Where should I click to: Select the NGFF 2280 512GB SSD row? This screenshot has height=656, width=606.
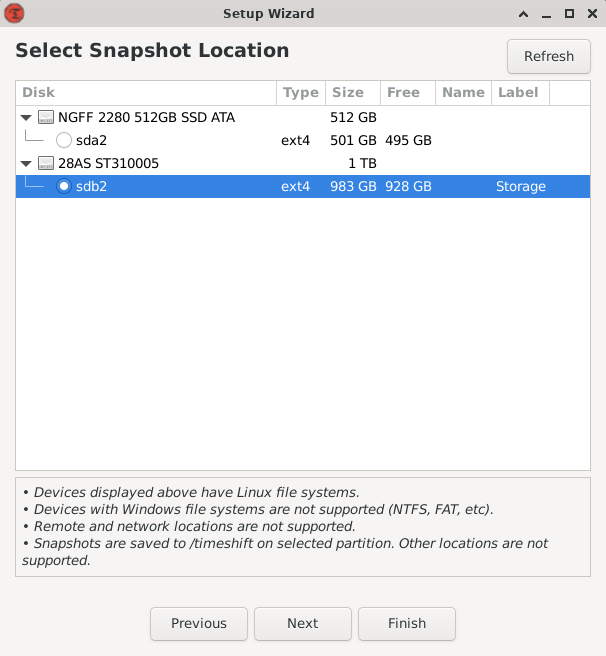coord(146,118)
